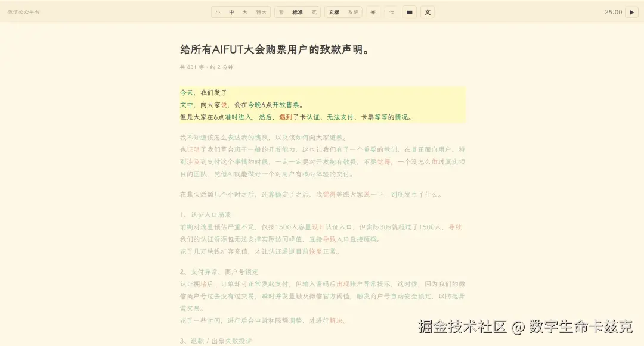Screen dimensions: 644x346
Task: Click the article title heading
Action: coord(274,50)
